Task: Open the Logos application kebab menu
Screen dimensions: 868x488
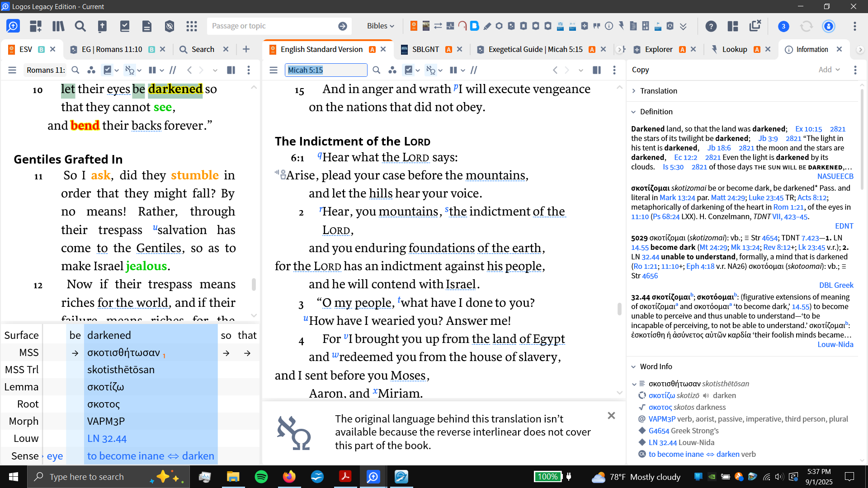Action: 855,26
